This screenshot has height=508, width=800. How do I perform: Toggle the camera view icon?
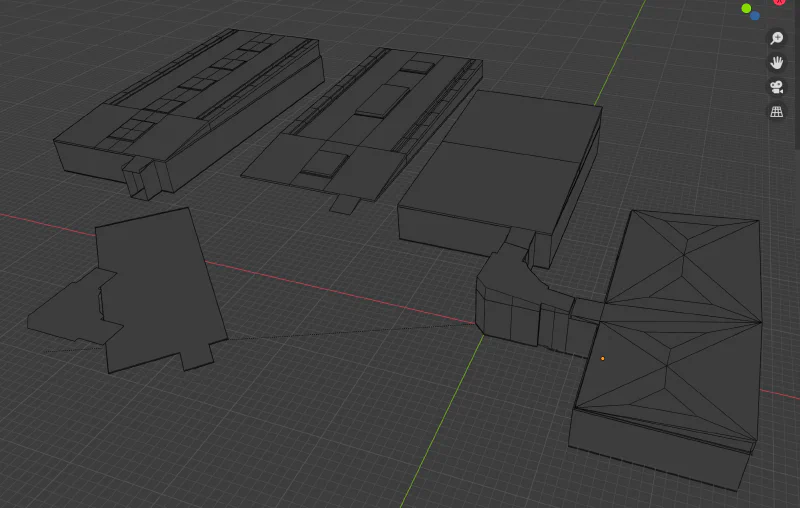pos(776,87)
